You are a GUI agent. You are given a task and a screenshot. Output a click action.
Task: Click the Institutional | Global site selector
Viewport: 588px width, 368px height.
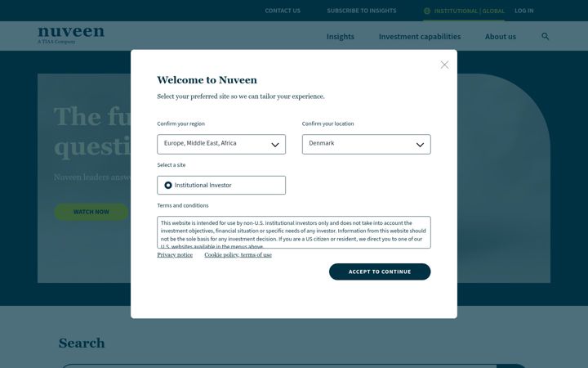(x=464, y=11)
